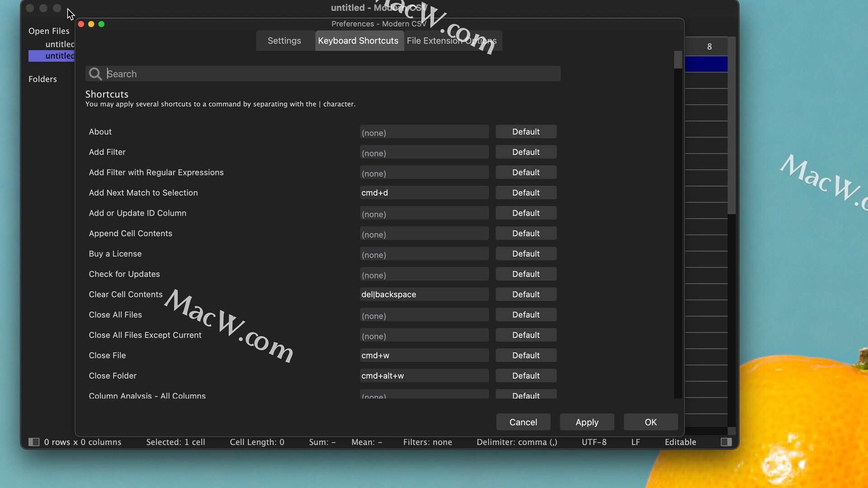
Task: Reset Close File shortcut to Default
Action: click(x=526, y=356)
